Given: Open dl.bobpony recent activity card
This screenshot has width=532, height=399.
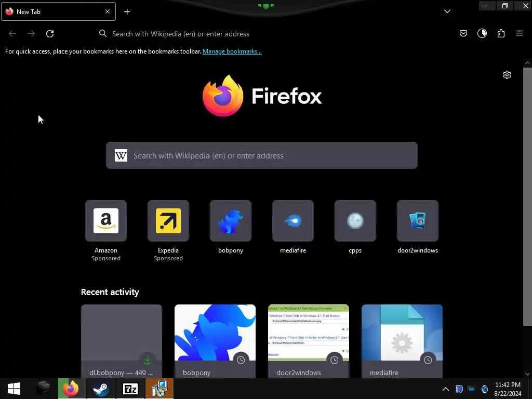Looking at the screenshot, I should [x=122, y=341].
